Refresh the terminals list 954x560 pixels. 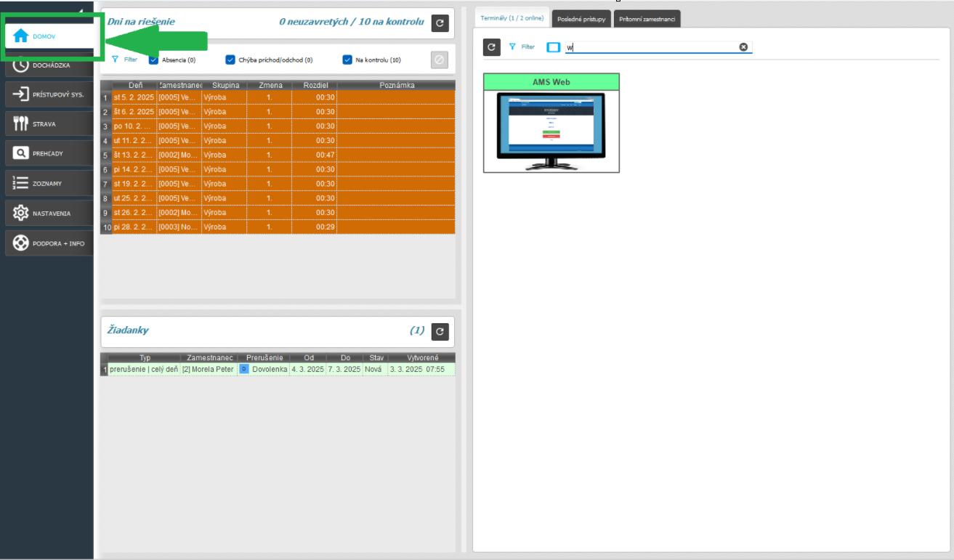pyautogui.click(x=492, y=47)
